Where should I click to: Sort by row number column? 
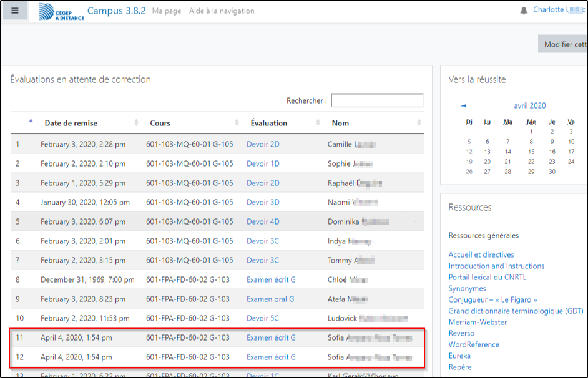point(31,121)
